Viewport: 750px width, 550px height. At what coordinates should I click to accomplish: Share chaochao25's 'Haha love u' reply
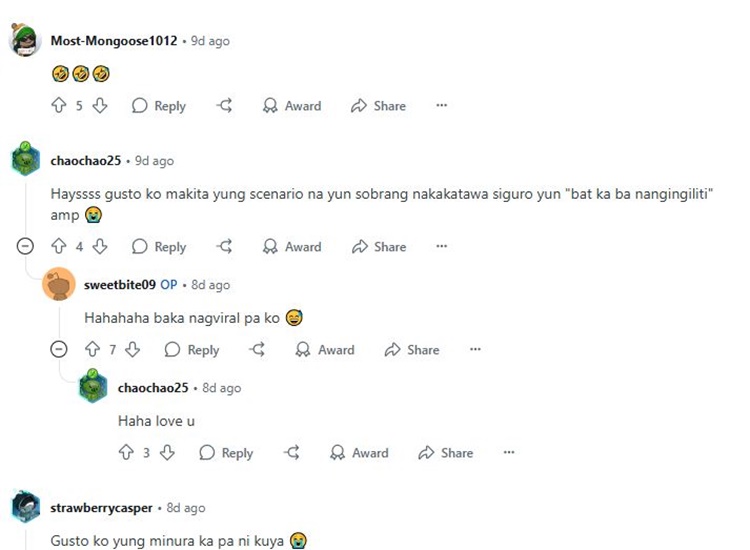pos(445,452)
